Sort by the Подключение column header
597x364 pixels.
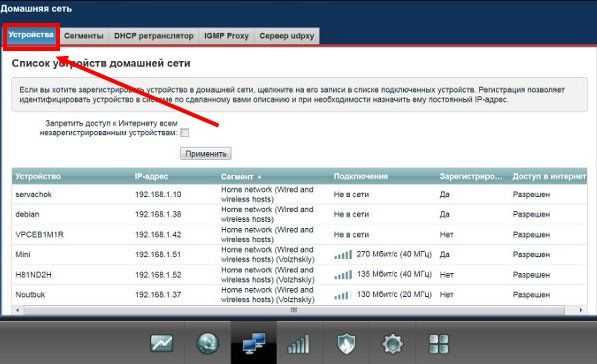[x=361, y=177]
